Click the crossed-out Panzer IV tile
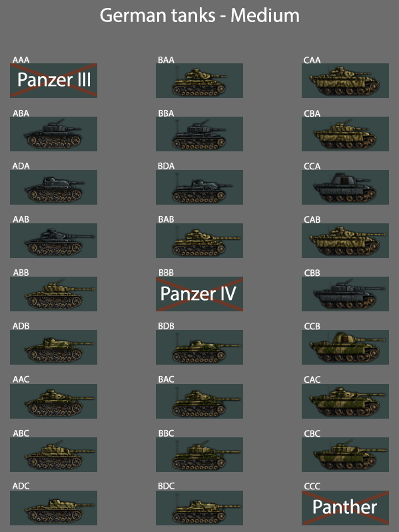 (199, 294)
